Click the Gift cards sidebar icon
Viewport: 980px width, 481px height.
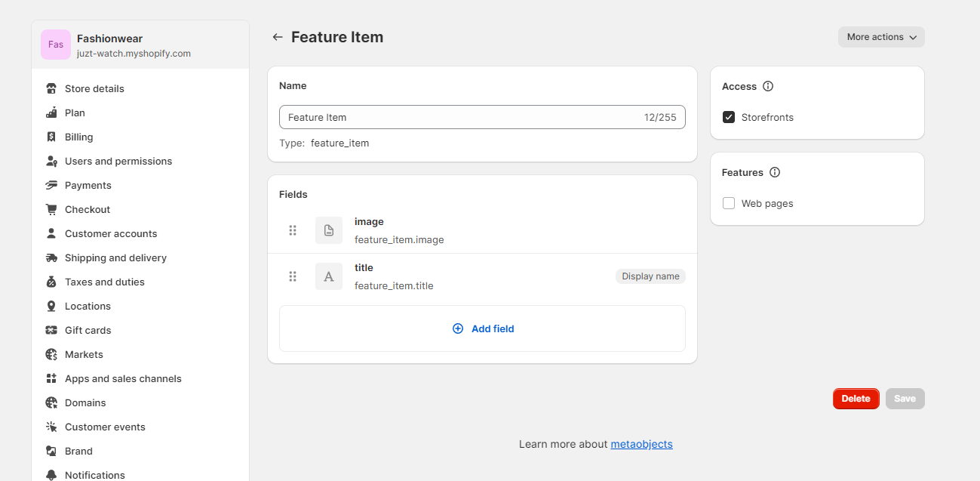(x=51, y=330)
